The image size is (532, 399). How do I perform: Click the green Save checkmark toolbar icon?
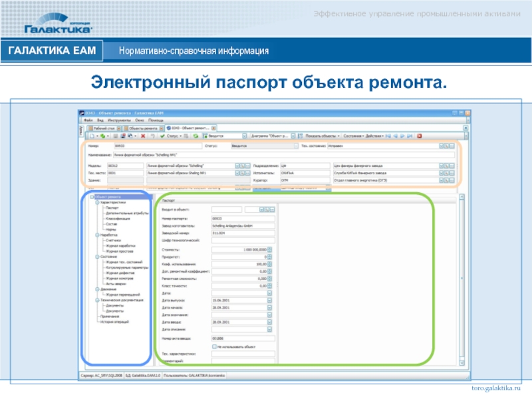click(163, 136)
